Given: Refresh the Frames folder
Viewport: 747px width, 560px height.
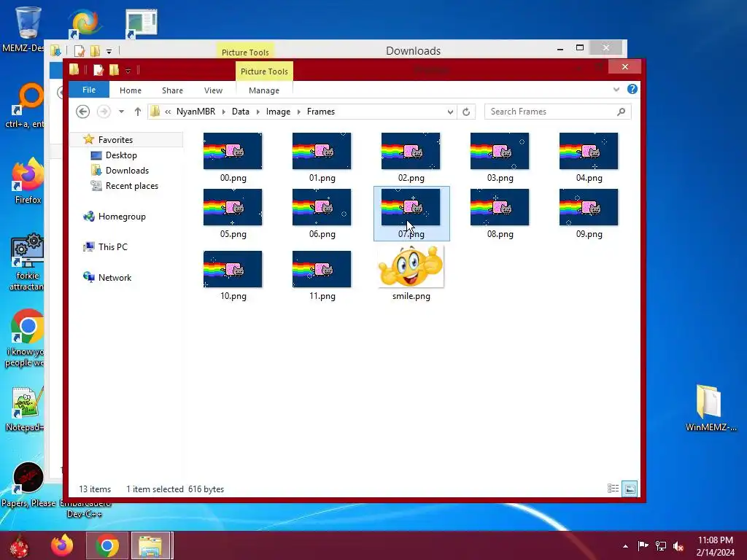Looking at the screenshot, I should (466, 112).
